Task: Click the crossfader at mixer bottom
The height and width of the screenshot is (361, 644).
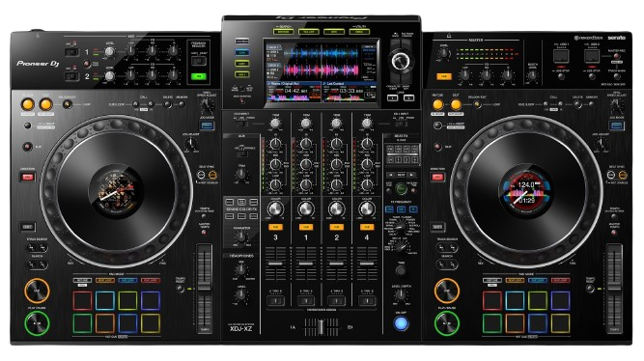Action: click(321, 327)
